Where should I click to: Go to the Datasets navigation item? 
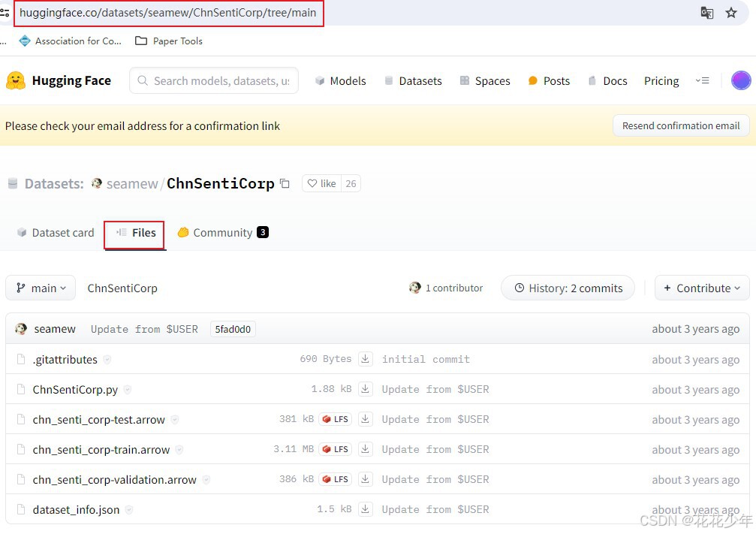pos(413,80)
